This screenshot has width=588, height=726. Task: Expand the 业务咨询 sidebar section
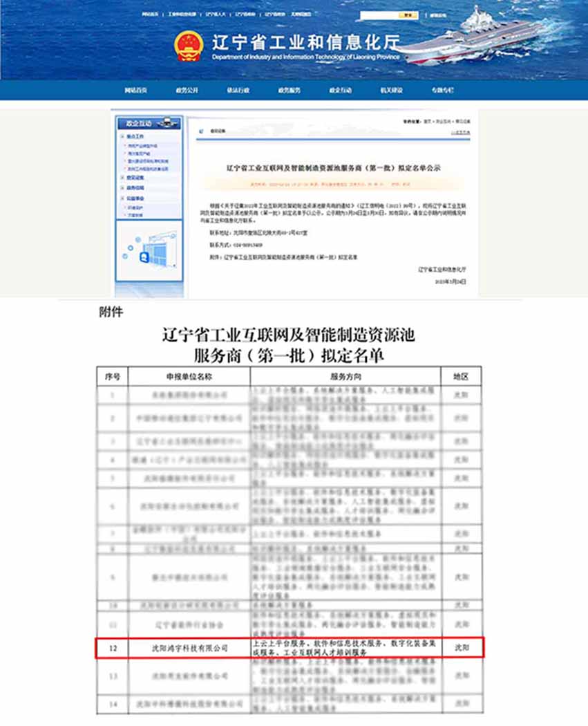coord(135,187)
